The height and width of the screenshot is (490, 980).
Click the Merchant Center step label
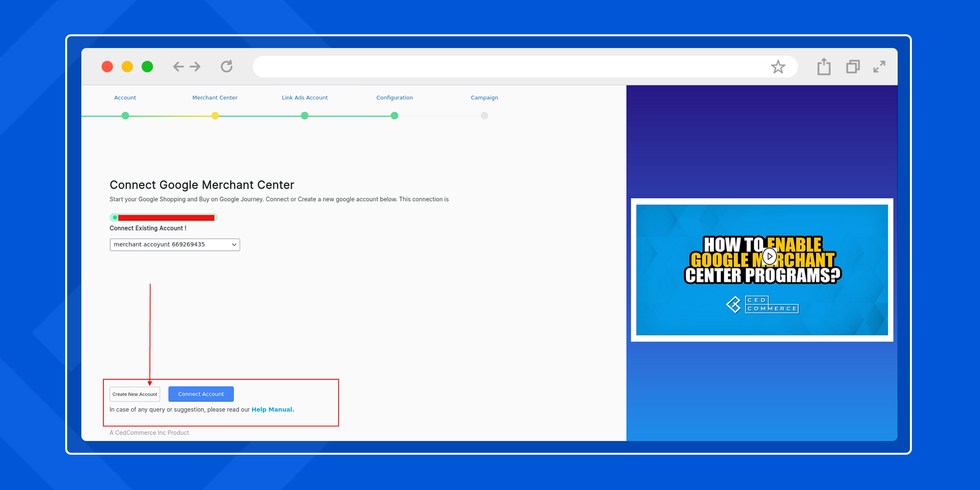pos(215,98)
